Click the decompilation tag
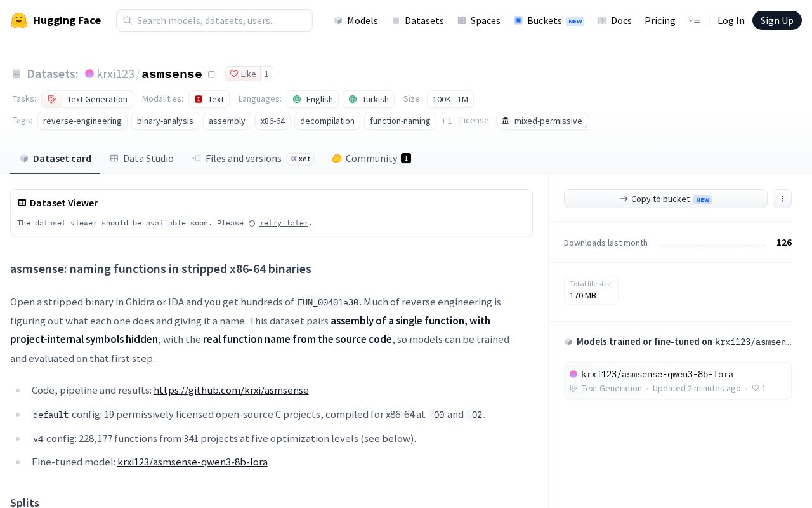Viewport: 812px width, 508px height. click(327, 121)
